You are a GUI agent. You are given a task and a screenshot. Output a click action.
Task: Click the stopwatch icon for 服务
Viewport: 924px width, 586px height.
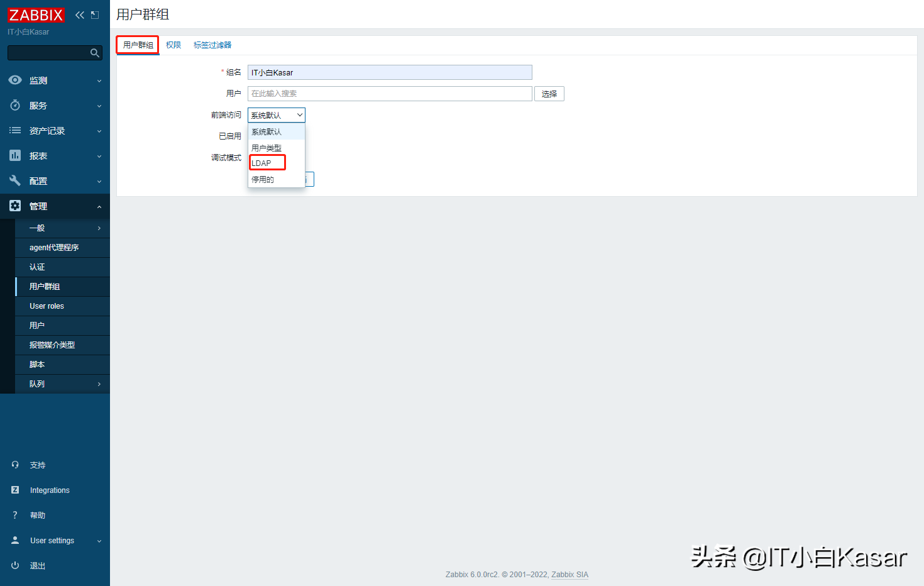tap(15, 105)
